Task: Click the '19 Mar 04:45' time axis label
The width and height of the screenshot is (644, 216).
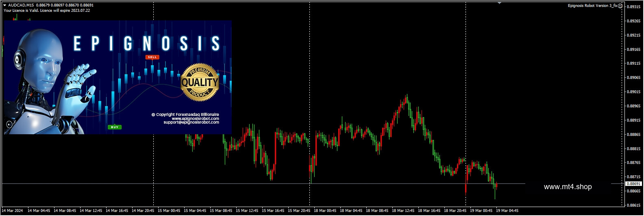Action: (507, 211)
